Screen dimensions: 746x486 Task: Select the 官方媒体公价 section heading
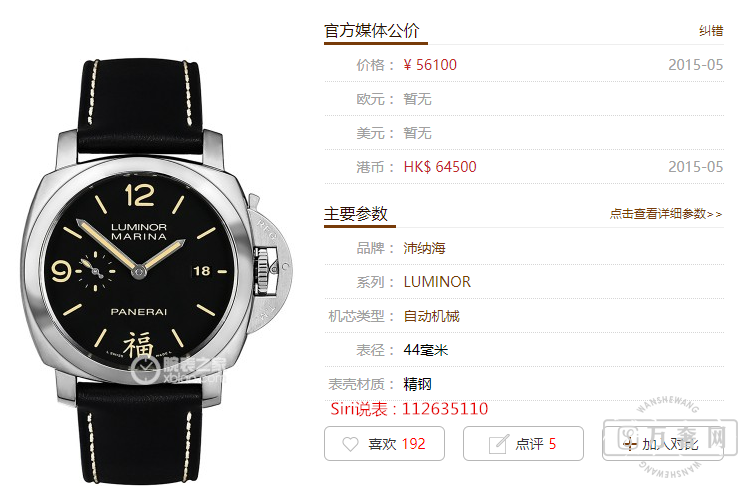click(x=372, y=31)
